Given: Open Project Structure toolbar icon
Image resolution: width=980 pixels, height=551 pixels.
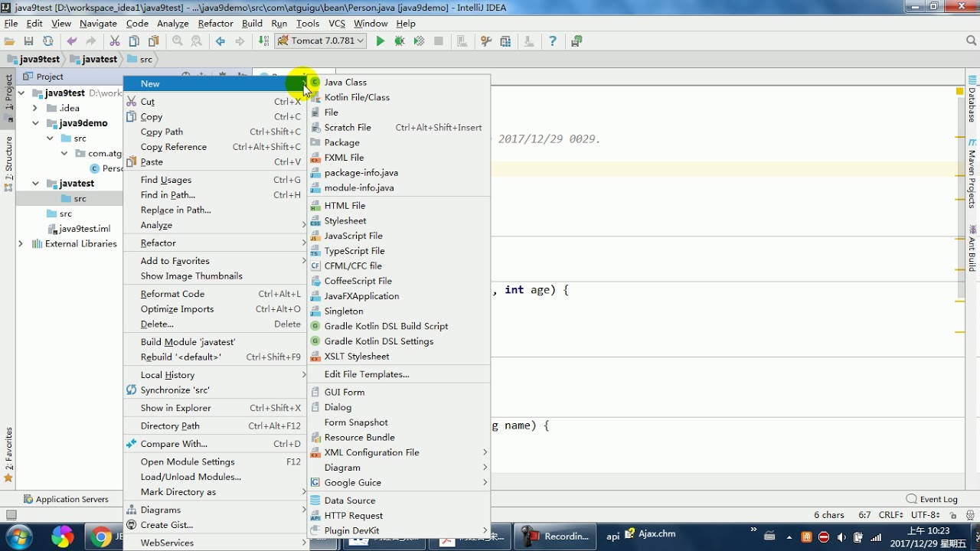Looking at the screenshot, I should click(505, 41).
